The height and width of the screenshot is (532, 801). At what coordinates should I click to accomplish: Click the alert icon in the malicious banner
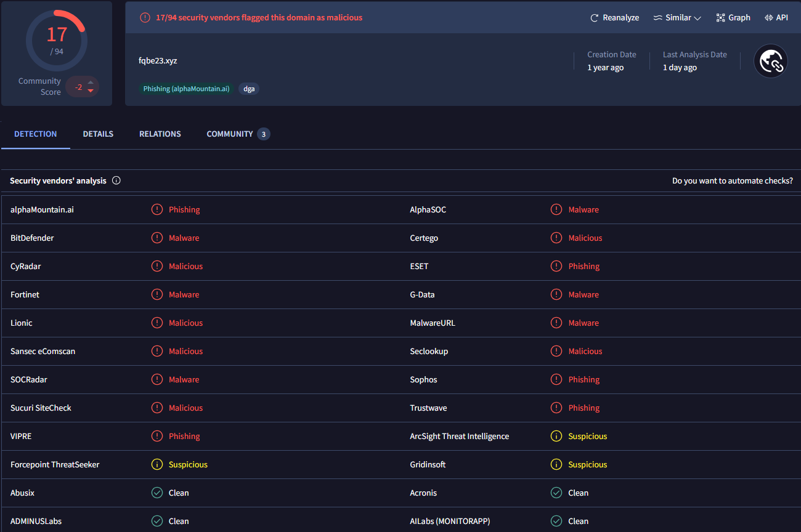point(145,18)
